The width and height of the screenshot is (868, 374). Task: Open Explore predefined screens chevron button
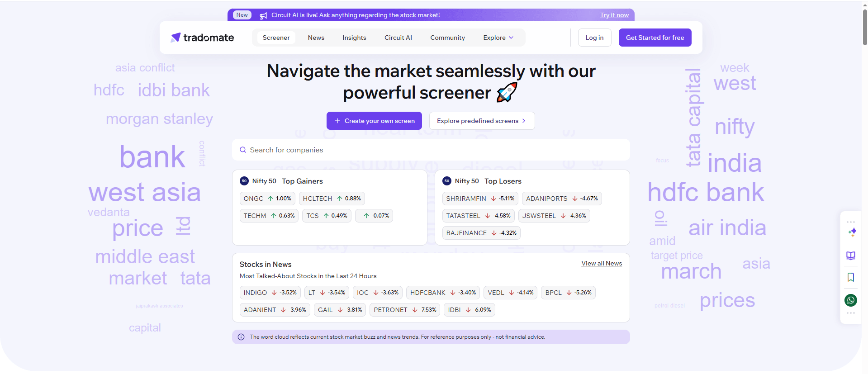481,121
